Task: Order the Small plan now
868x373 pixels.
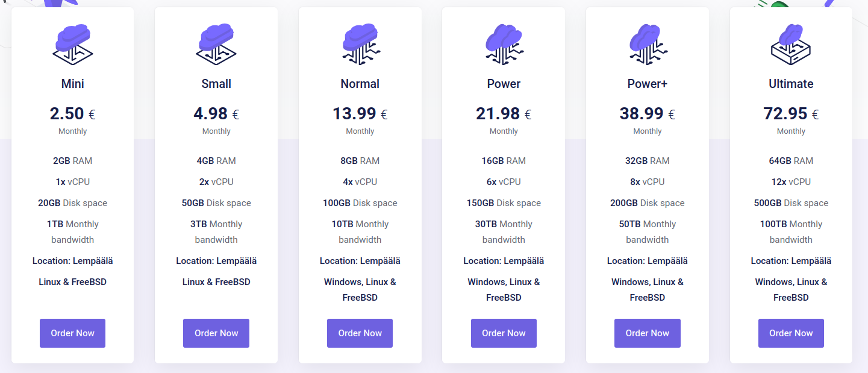Action: (x=216, y=333)
